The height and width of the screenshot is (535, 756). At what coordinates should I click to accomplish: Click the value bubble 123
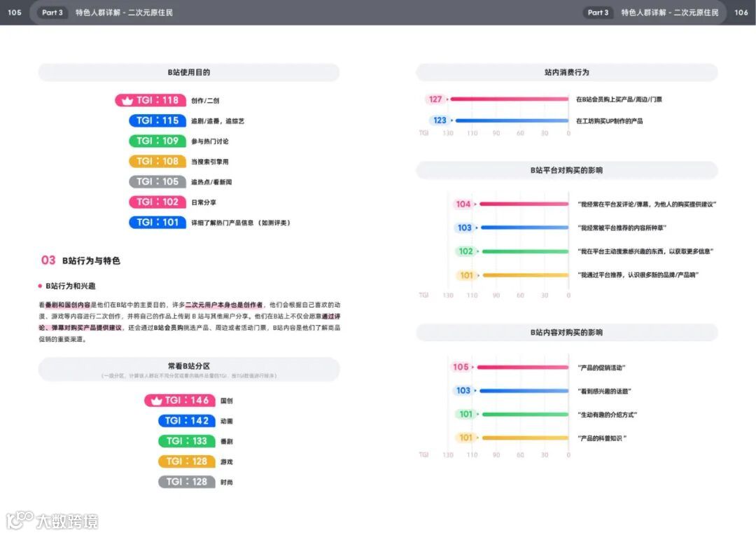[x=440, y=120]
